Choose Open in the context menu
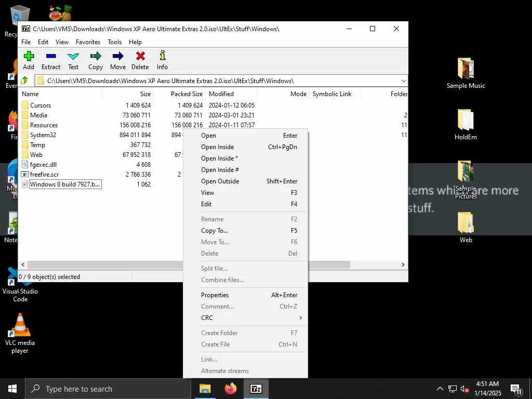 pos(245,136)
